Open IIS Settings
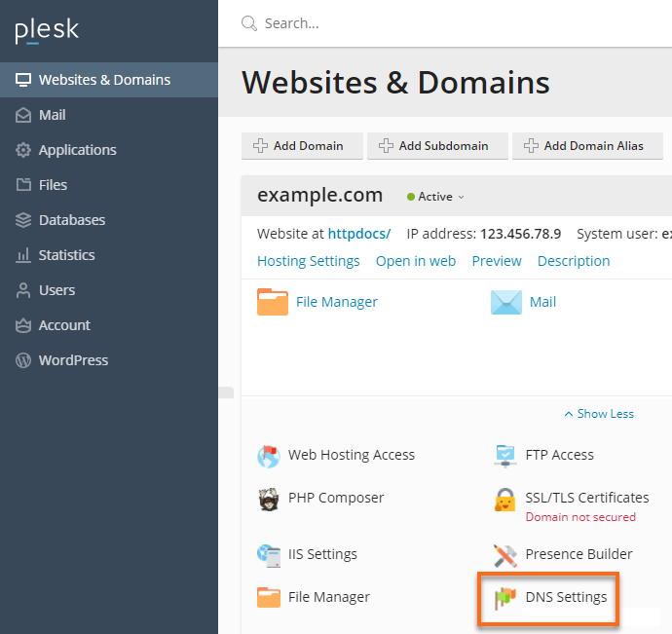Image resolution: width=672 pixels, height=634 pixels. [322, 554]
